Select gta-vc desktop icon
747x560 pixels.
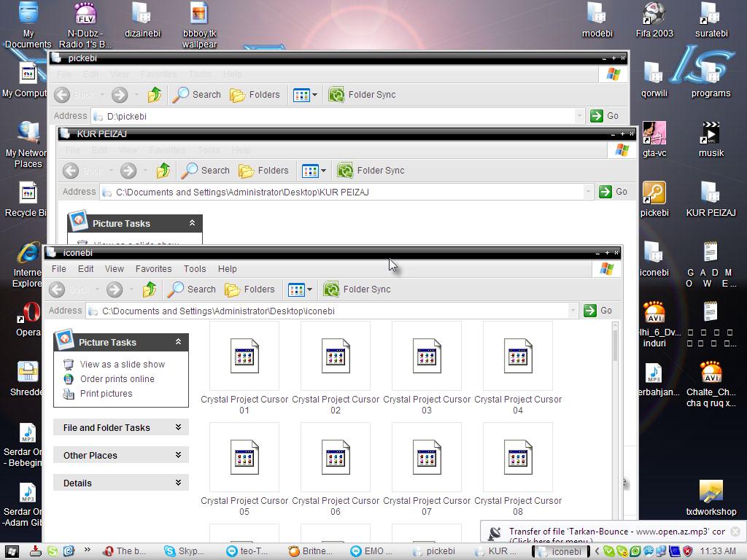point(654,139)
